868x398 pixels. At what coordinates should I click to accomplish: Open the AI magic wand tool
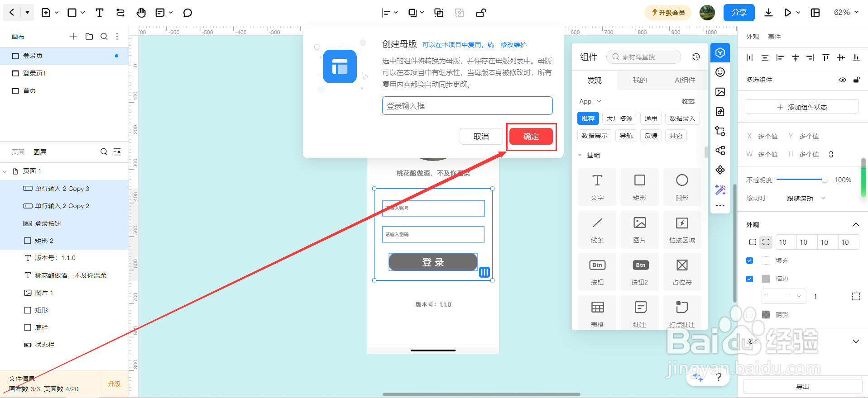[720, 190]
